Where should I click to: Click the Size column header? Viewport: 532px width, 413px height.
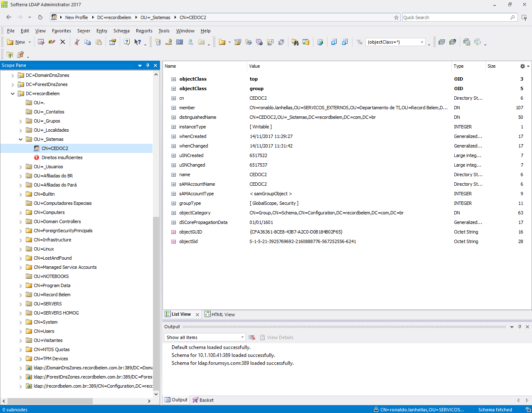(501, 66)
